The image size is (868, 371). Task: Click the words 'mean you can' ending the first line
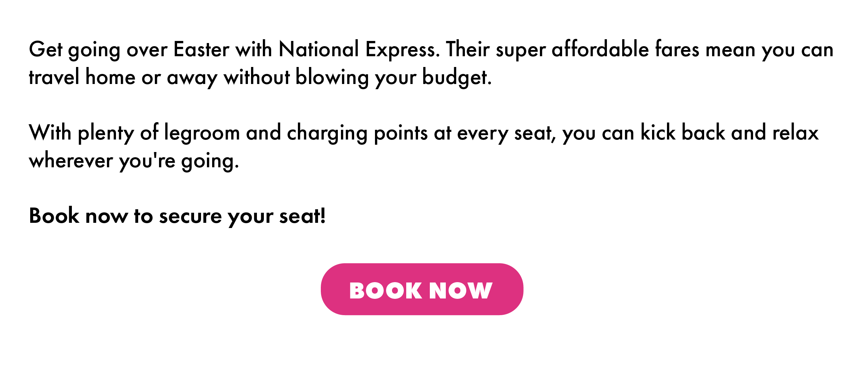(x=769, y=50)
